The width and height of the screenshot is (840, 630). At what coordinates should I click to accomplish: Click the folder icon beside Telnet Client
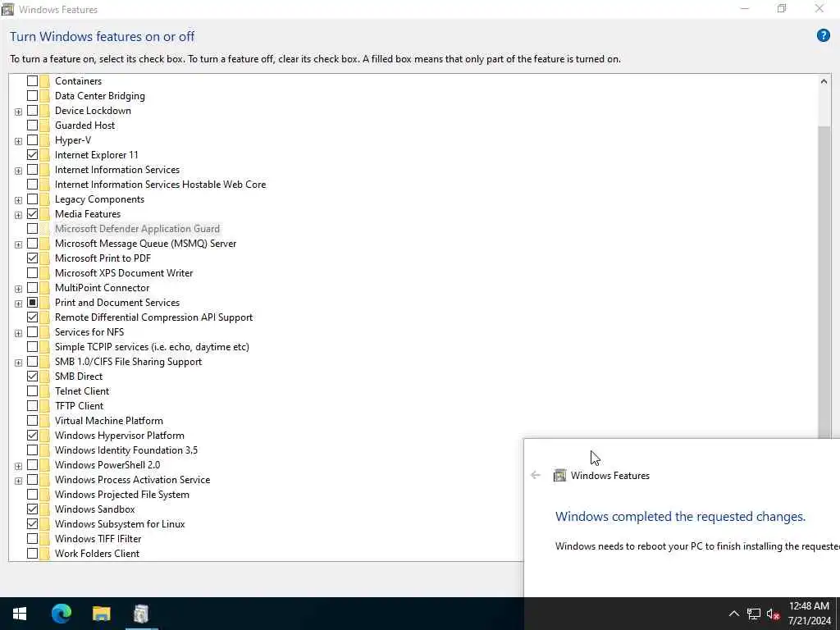[44, 391]
